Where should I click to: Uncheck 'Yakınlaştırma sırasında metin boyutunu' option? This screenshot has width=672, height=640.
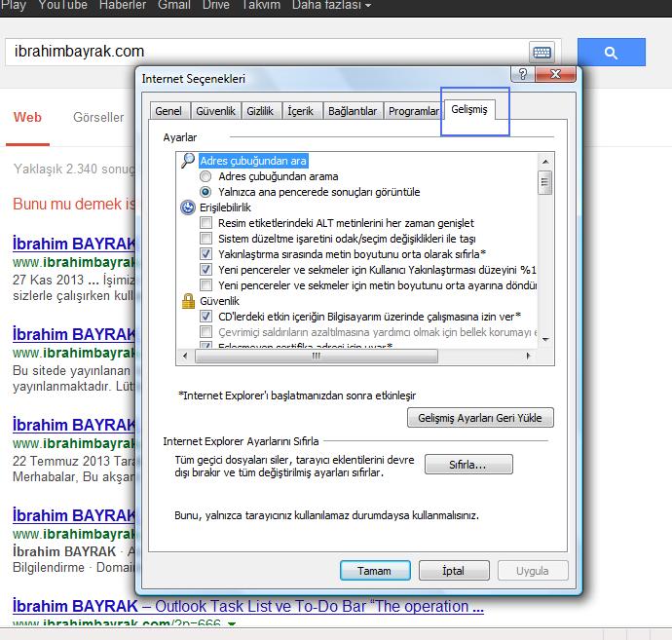tap(206, 254)
